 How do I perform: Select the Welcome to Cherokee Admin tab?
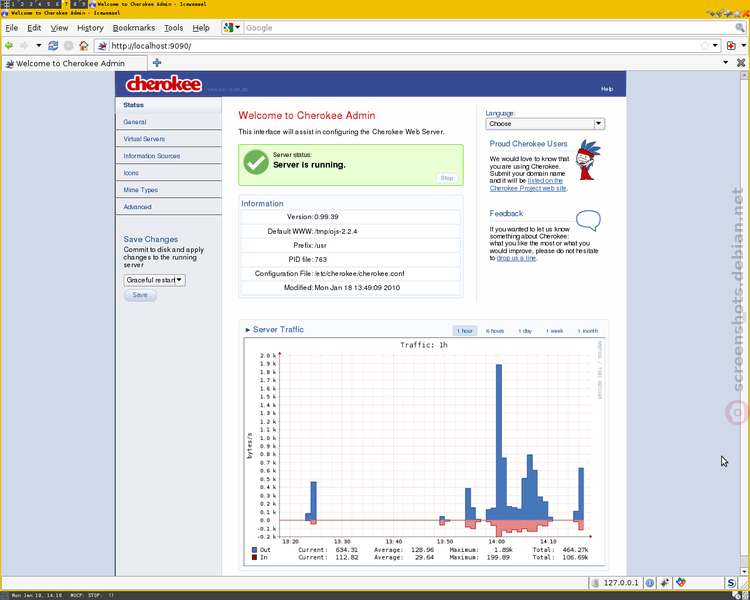pyautogui.click(x=75, y=63)
